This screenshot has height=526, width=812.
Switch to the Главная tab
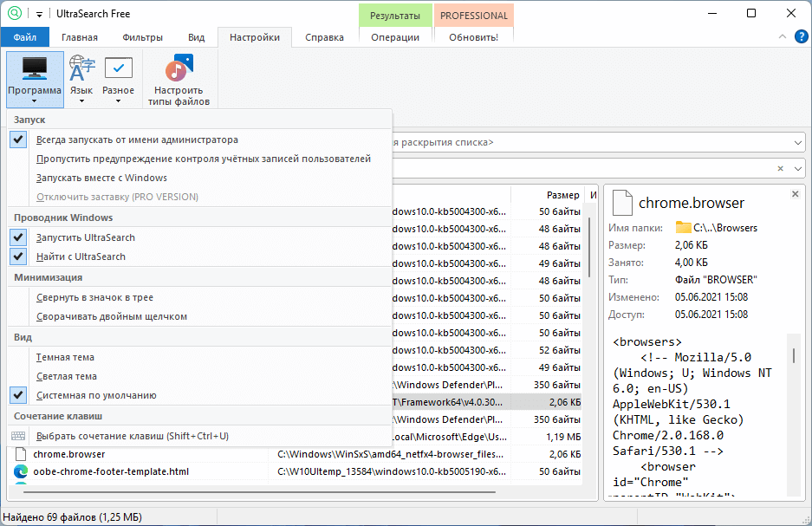coord(80,37)
